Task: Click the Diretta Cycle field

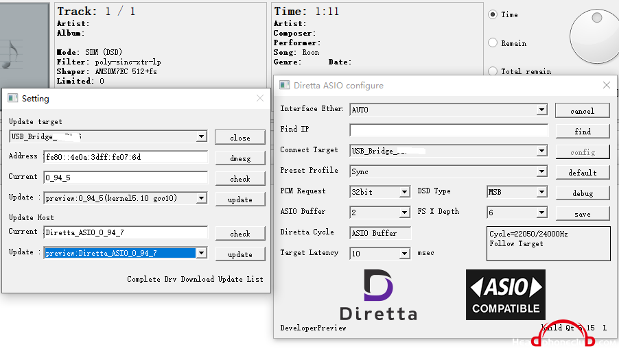Action: pos(380,232)
